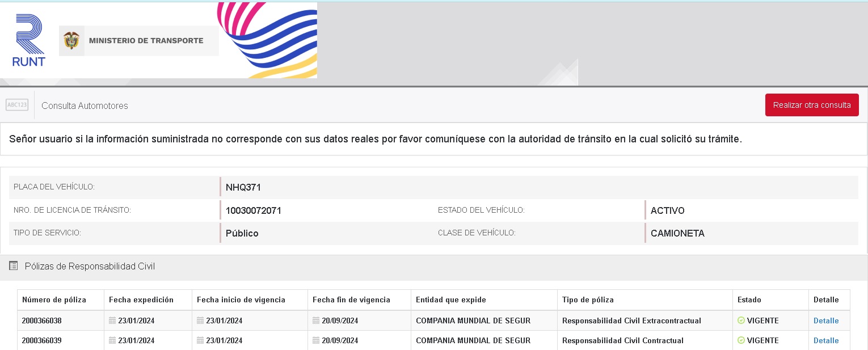
Task: Collapse the Pólizas de Responsabilidad Civil section
Action: [x=90, y=266]
